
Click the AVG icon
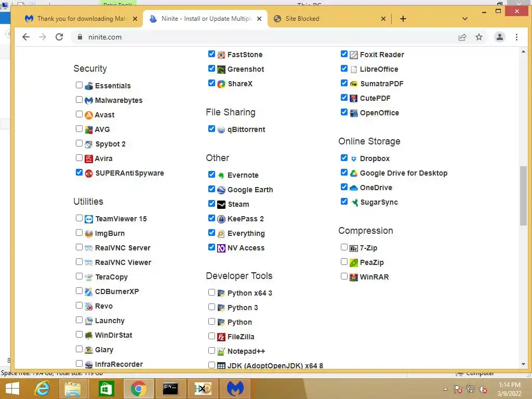point(88,129)
